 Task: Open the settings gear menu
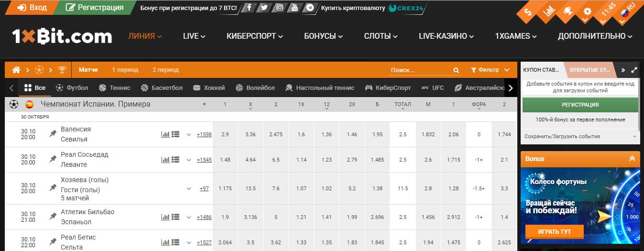pyautogui.click(x=587, y=11)
